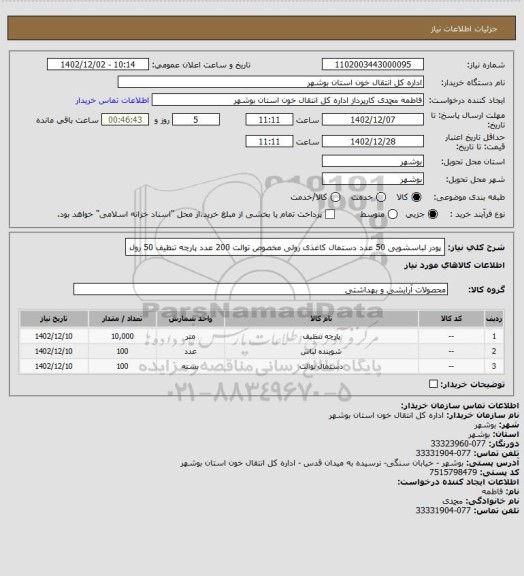Select the دستمال توالت item name
The image size is (524, 576).
322,367
